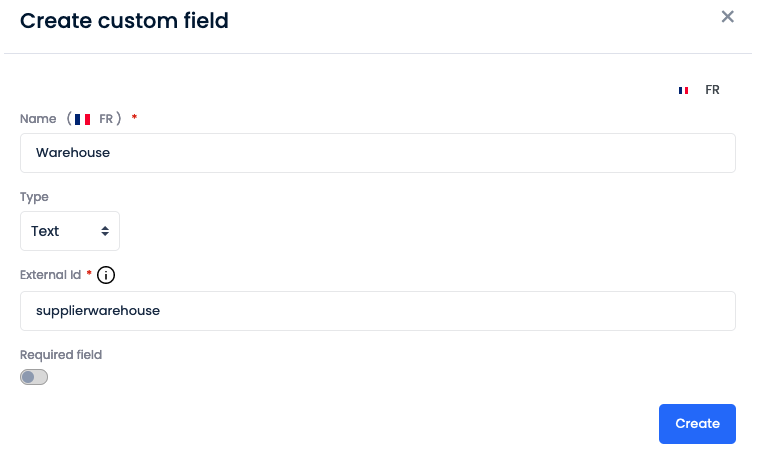Focus the Name input containing Warehouse
Image resolution: width=761 pixels, height=452 pixels.
(x=378, y=153)
